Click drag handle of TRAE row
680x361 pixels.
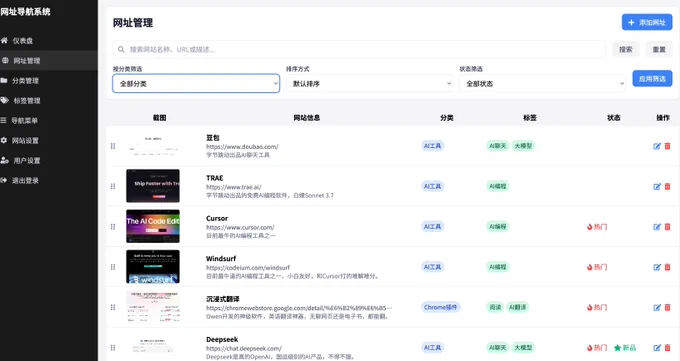click(113, 187)
